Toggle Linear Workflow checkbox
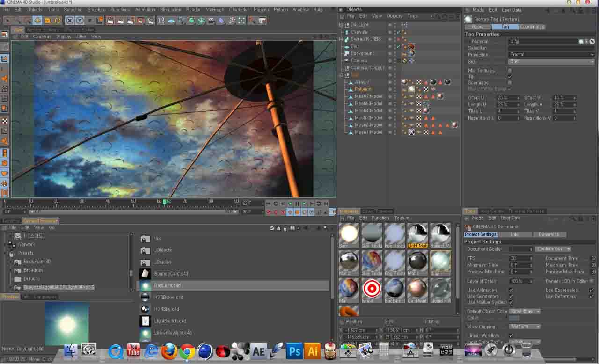Viewport: 599px width, 364px height. [x=511, y=335]
